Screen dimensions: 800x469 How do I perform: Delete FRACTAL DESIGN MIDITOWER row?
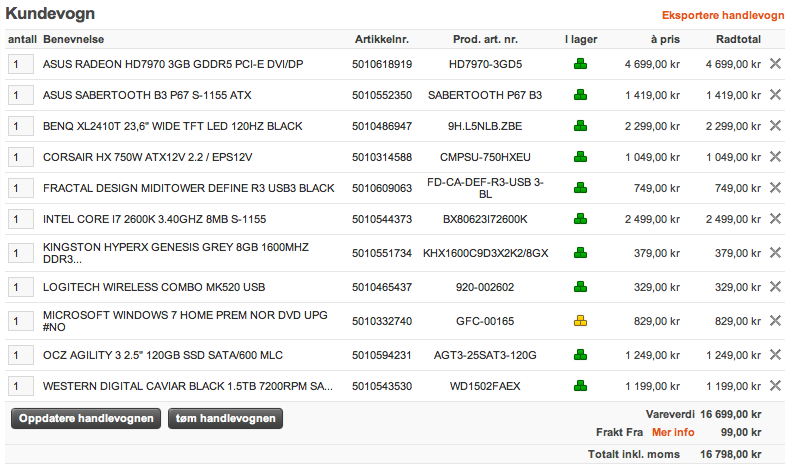pos(775,188)
